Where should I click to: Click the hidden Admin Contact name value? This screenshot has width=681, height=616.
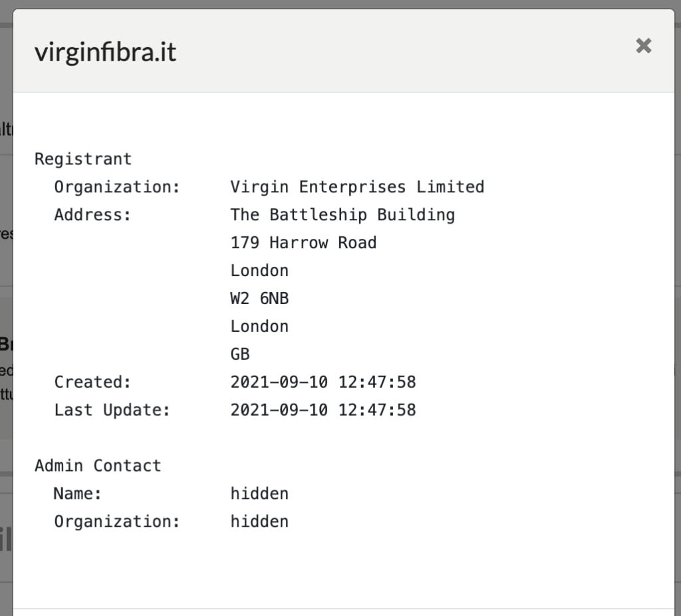pos(259,494)
